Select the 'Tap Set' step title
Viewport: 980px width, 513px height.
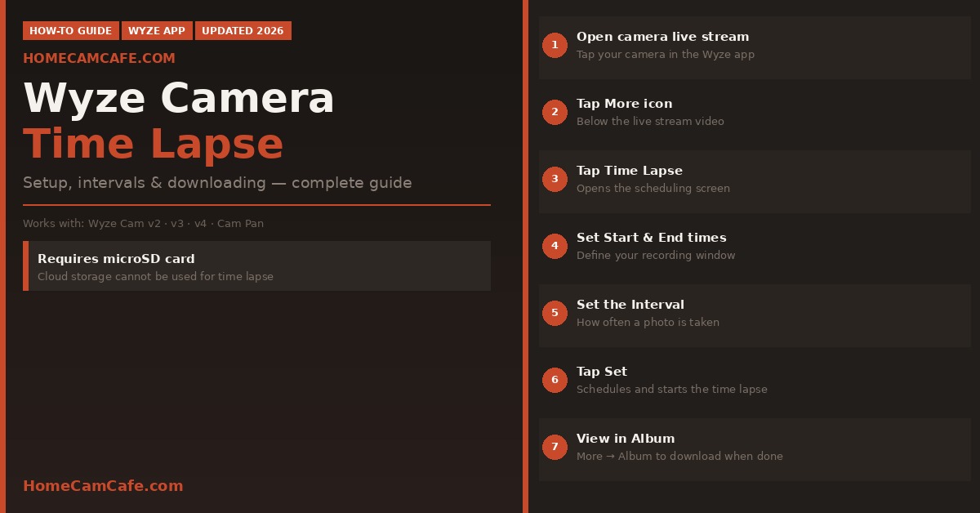(x=602, y=372)
